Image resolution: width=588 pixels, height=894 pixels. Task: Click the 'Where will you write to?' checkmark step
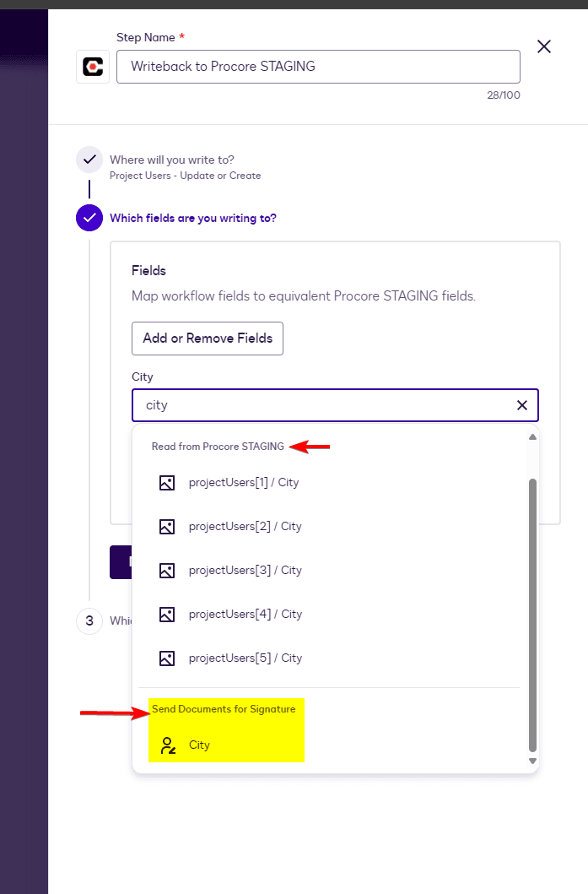click(89, 159)
